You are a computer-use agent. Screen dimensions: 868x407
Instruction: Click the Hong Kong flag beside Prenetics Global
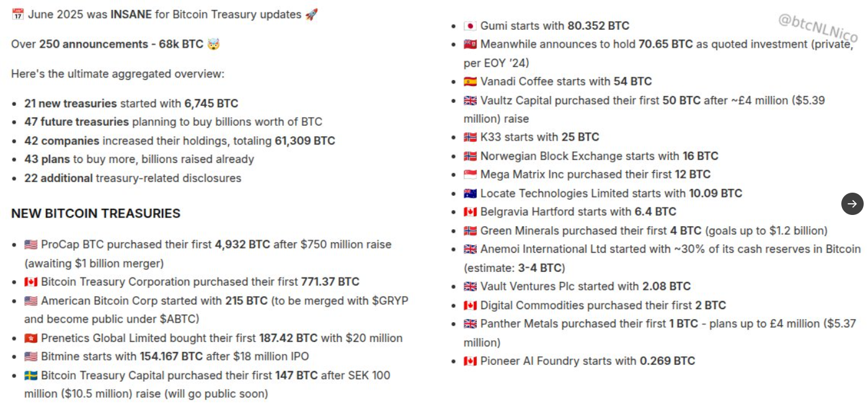point(30,338)
